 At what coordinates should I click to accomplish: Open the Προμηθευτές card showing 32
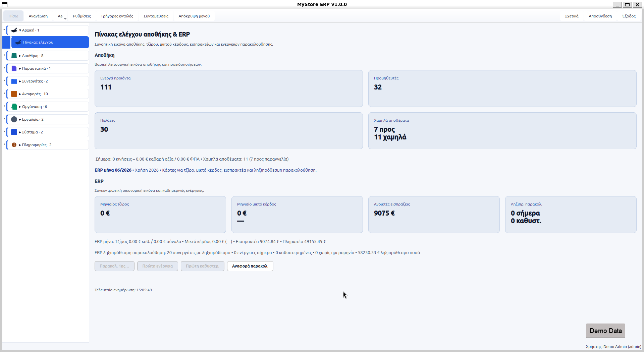[502, 89]
